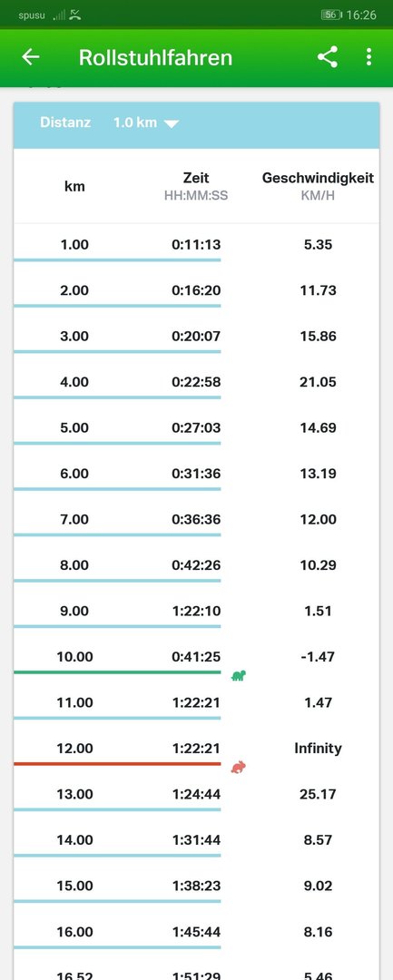Tap the red rabbit fastest-split icon

pyautogui.click(x=238, y=766)
